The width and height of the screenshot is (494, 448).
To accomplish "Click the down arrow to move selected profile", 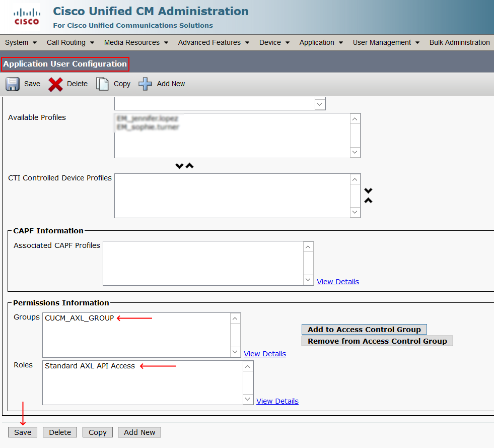I will click(x=179, y=165).
